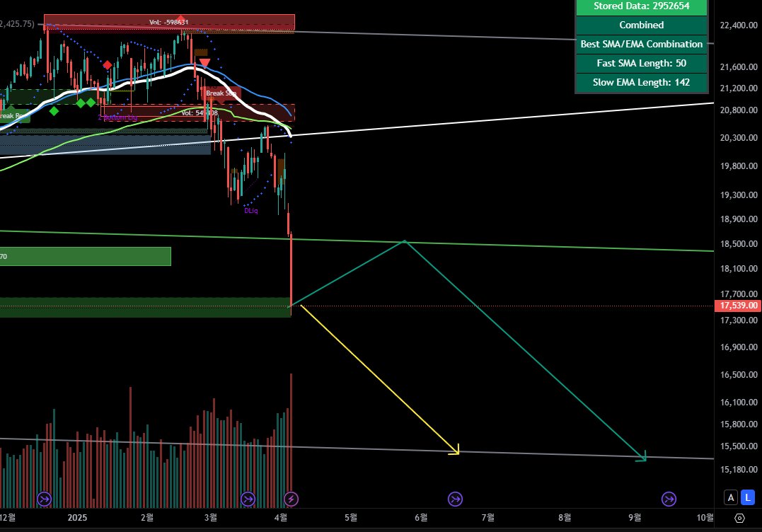Click 21,200.00 on the price axis
Viewport: 762px width, 532px height.
click(x=739, y=88)
